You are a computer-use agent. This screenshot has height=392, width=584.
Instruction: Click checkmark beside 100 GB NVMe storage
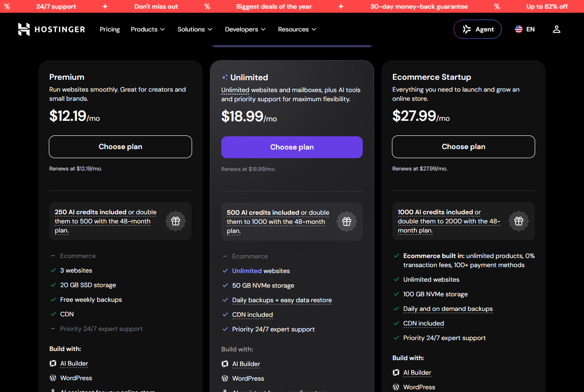(x=396, y=294)
